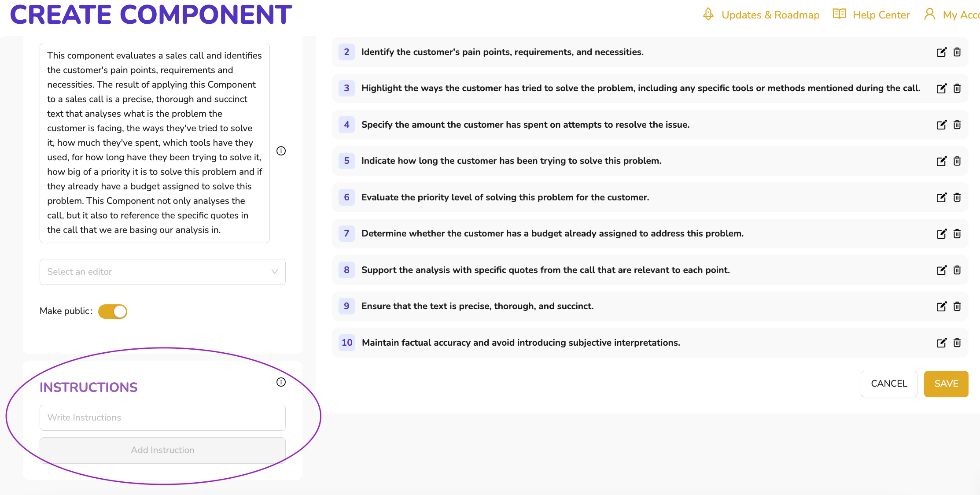Click the info icon beside Instructions heading
Viewport: 980px width, 495px height.
tap(281, 382)
